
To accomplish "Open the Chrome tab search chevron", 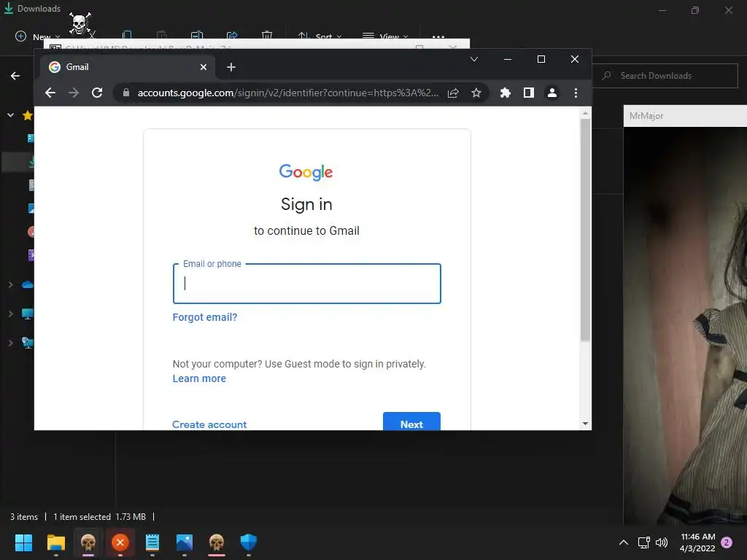I will [x=474, y=59].
